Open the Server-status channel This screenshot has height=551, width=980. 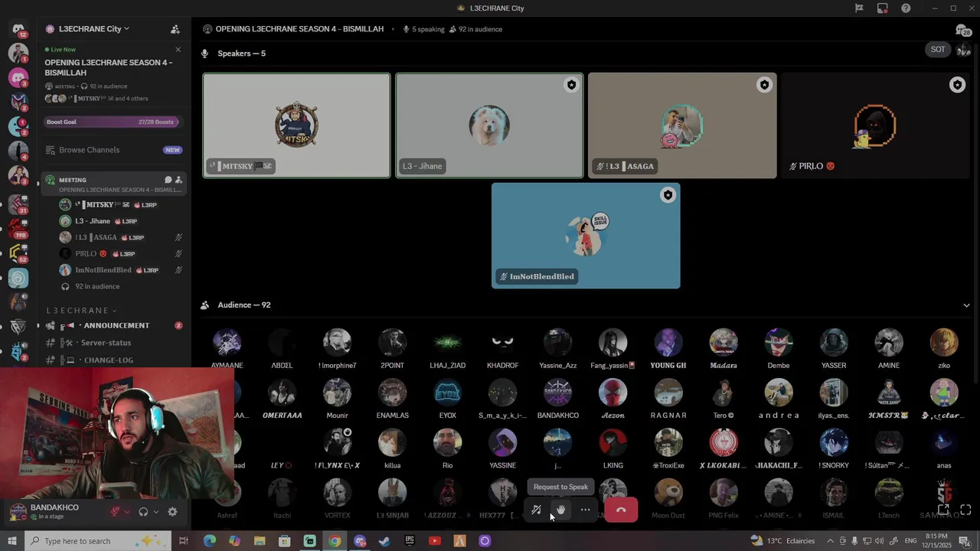click(x=113, y=343)
